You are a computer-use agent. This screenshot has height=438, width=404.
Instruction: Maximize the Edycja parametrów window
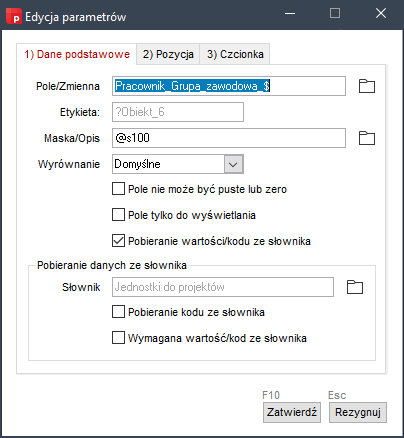335,13
